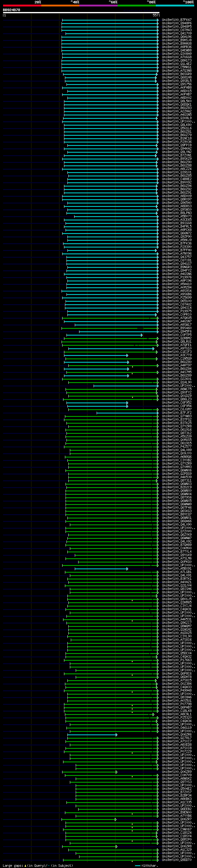This screenshot has height=868, width=197.
Task: Select hit label UniRef100_Q681H8
Action: coord(176,78)
